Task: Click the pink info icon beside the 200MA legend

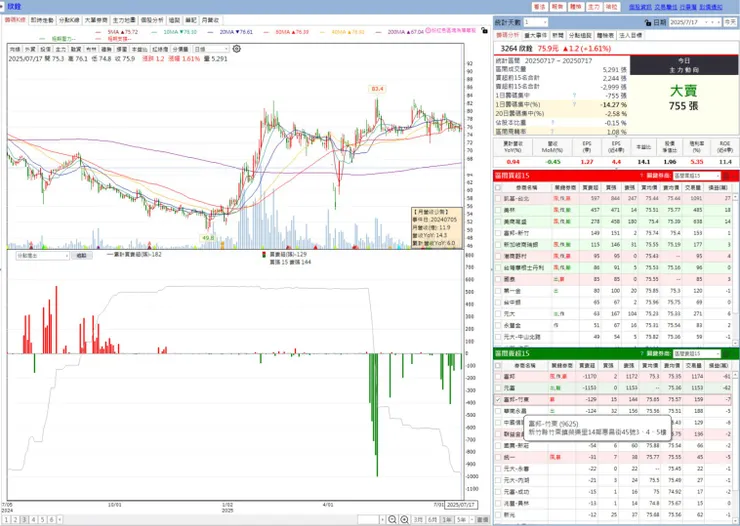Action: pyautogui.click(x=428, y=30)
